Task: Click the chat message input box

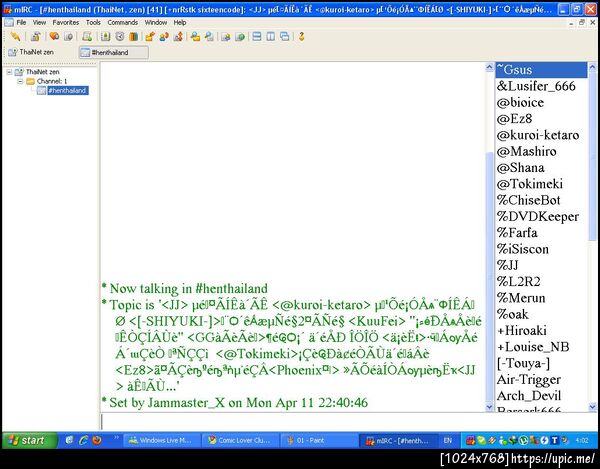Action: pos(348,422)
